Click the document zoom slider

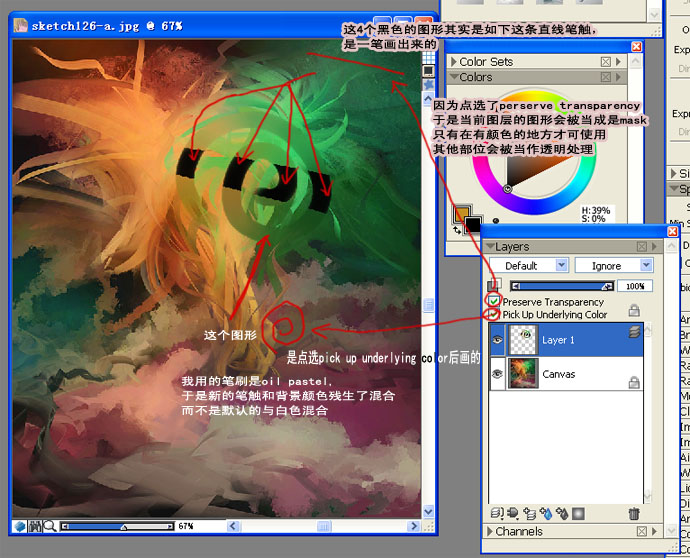tap(117, 526)
